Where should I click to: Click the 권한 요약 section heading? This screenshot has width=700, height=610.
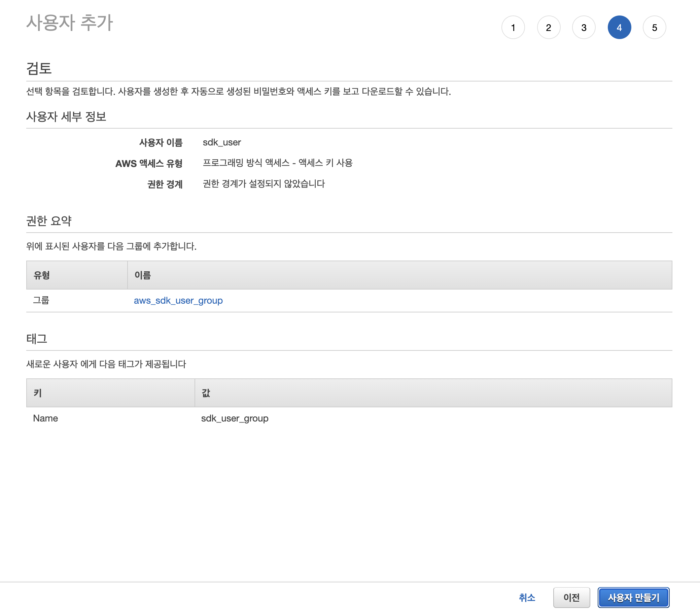49,221
